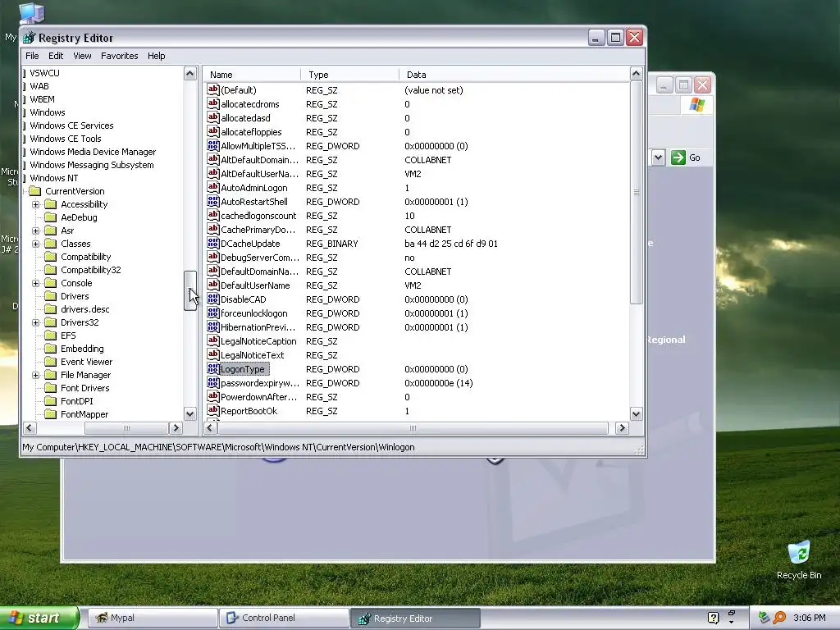Click the Drivers folder icon
Viewport: 840px width, 630px height.
tap(50, 296)
